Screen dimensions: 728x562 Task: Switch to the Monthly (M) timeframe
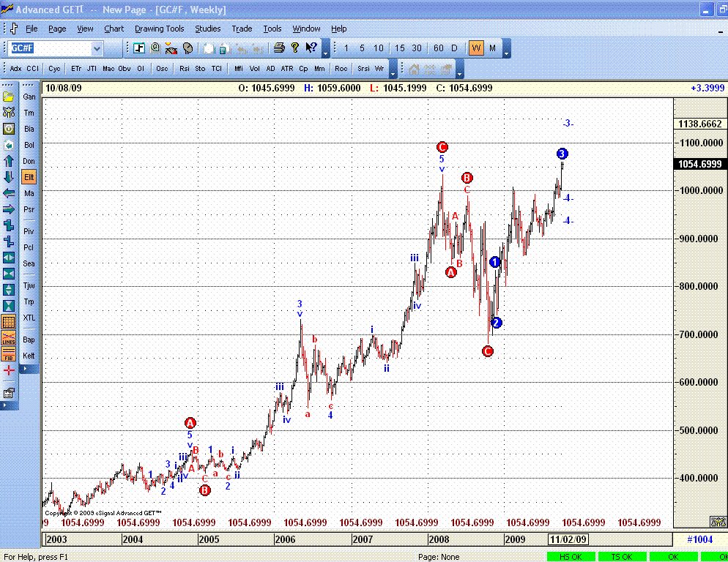(x=493, y=48)
